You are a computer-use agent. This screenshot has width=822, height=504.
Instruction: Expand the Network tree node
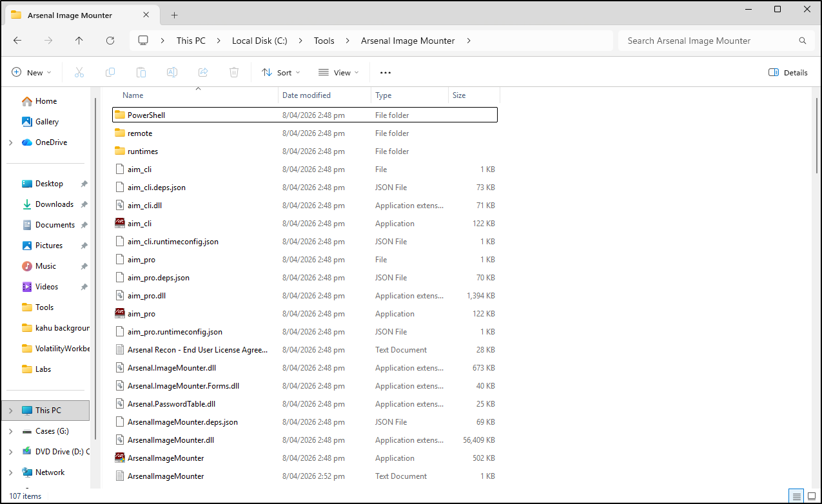pyautogui.click(x=11, y=472)
